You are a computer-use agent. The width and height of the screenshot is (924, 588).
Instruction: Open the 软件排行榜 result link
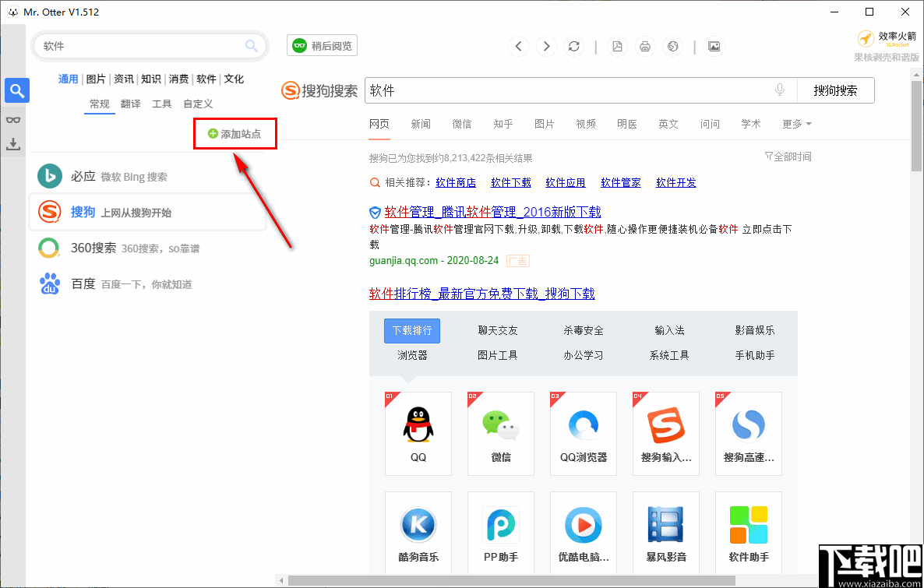tap(482, 294)
